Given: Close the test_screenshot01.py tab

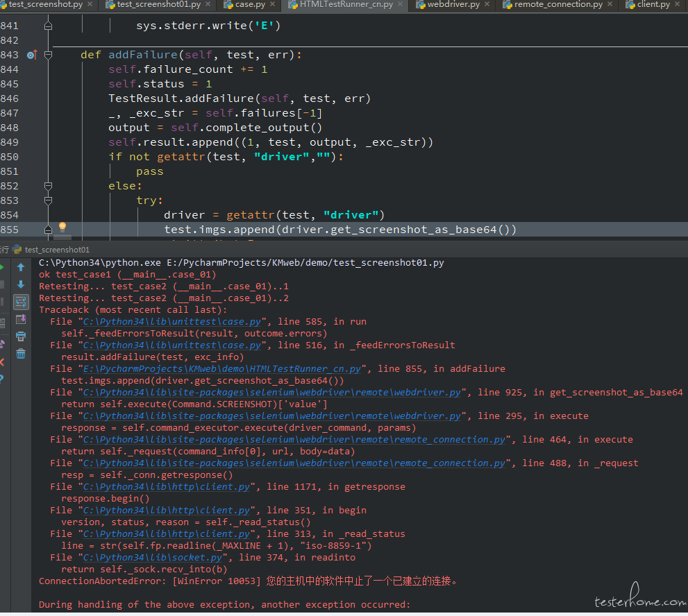Looking at the screenshot, I should click(208, 4).
